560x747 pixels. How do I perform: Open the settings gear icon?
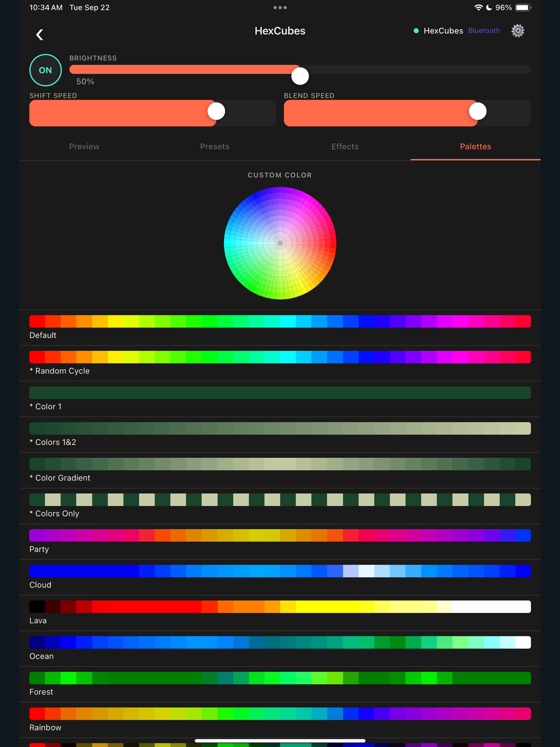click(x=517, y=31)
